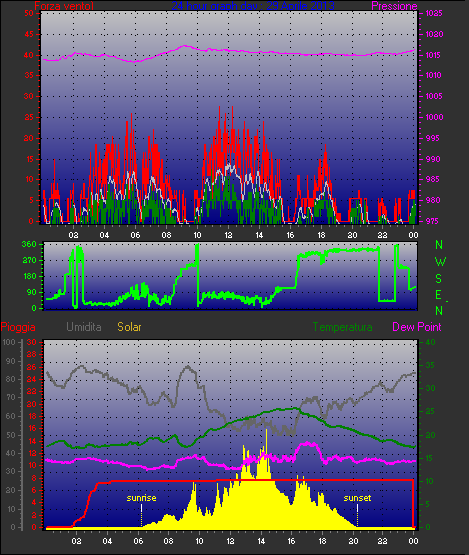Click the '30' rain axis value
Viewport: 469px width, 555px height.
(x=32, y=342)
